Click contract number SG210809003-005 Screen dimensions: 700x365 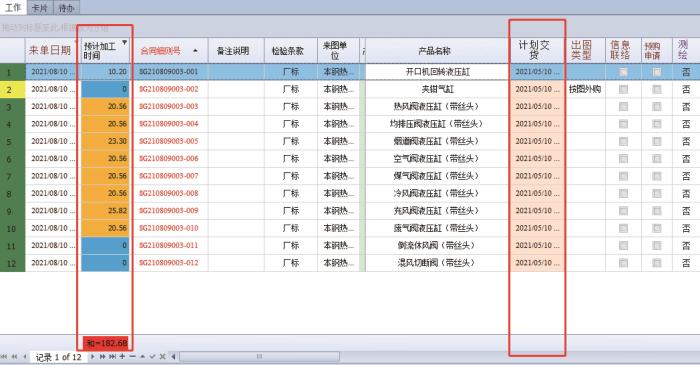pyautogui.click(x=169, y=141)
